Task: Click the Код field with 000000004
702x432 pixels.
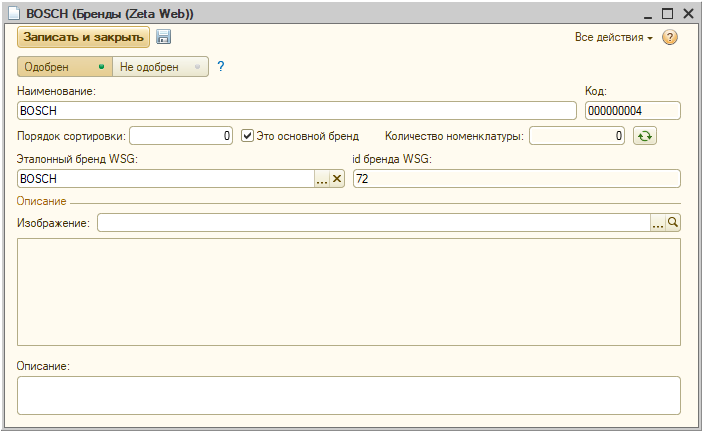Action: (633, 111)
